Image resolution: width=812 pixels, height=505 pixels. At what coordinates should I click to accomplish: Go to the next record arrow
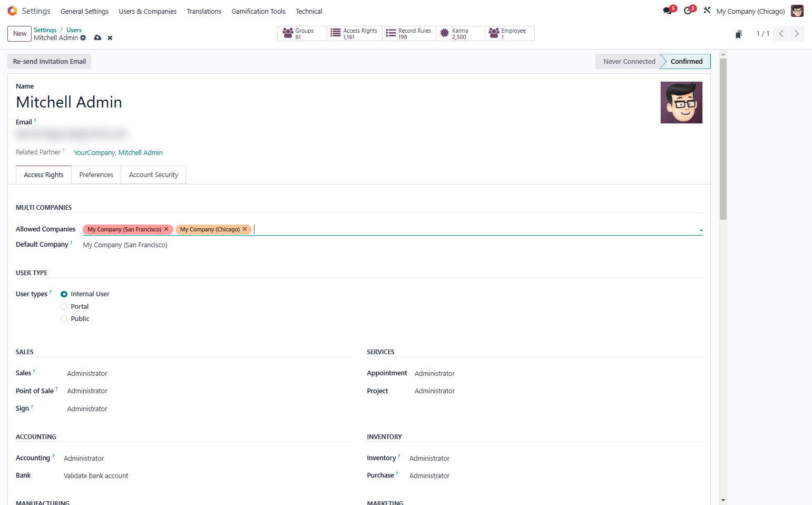pyautogui.click(x=797, y=34)
